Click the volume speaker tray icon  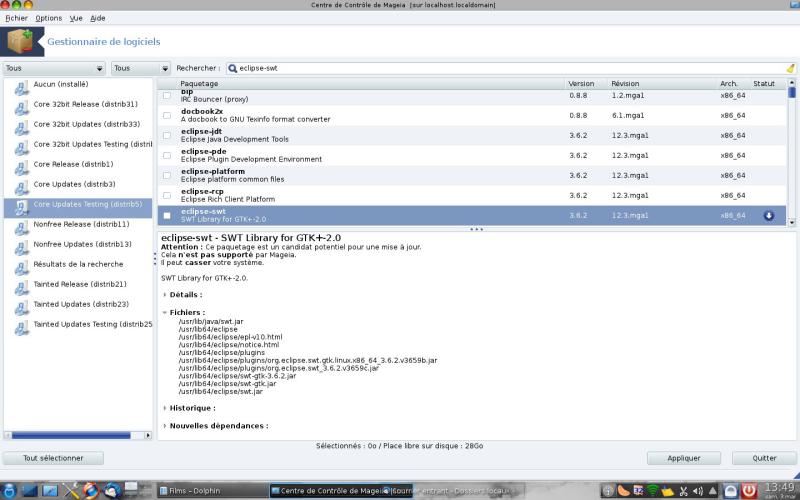coord(697,491)
